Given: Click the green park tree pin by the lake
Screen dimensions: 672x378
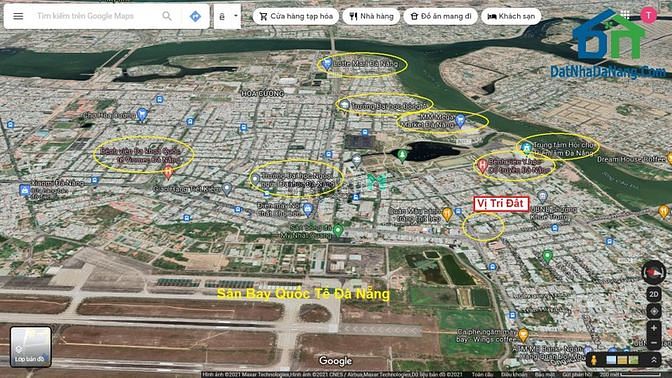Looking at the screenshot, I should tap(402, 155).
